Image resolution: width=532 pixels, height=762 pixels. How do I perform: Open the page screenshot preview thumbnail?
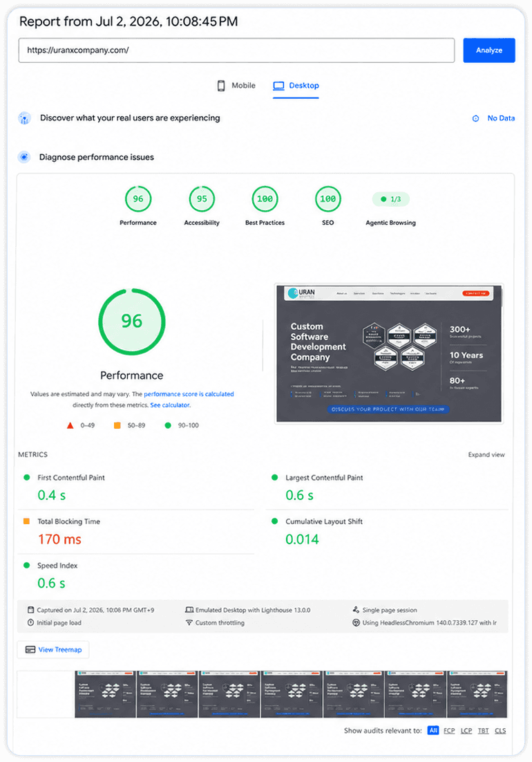click(389, 353)
